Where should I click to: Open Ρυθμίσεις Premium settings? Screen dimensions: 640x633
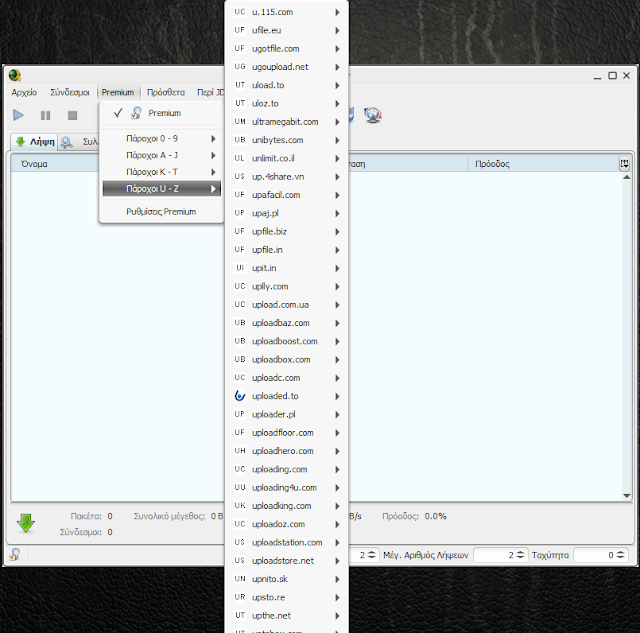coord(161,212)
